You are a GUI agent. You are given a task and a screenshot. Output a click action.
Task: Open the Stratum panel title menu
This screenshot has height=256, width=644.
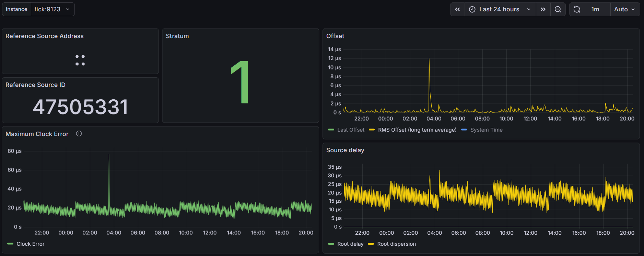tap(177, 36)
